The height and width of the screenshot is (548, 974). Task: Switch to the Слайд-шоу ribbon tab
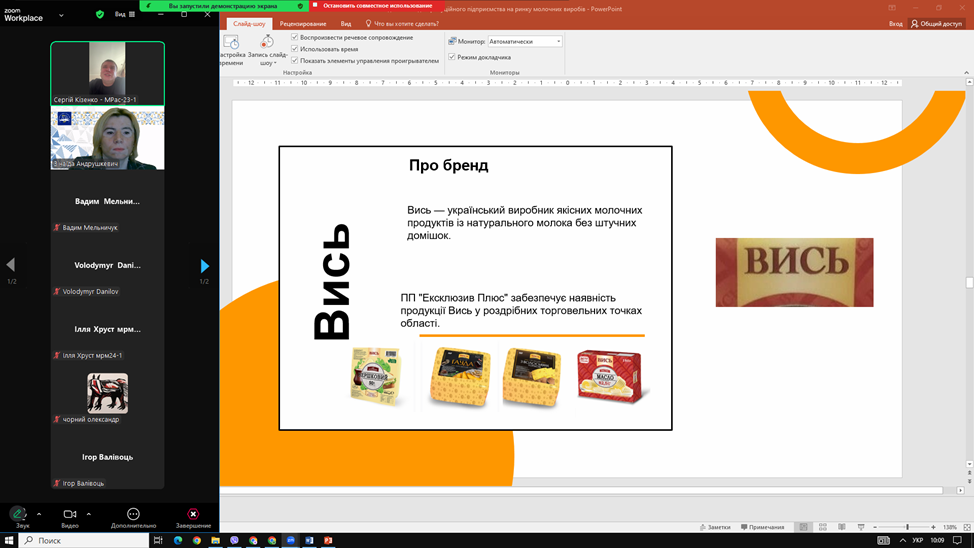pos(249,24)
